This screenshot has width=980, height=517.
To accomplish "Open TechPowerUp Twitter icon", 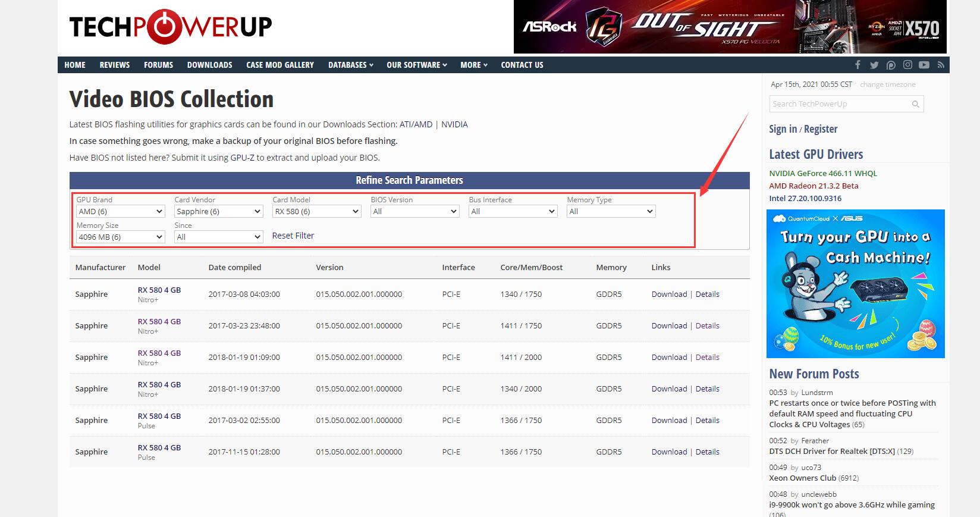I will point(874,65).
